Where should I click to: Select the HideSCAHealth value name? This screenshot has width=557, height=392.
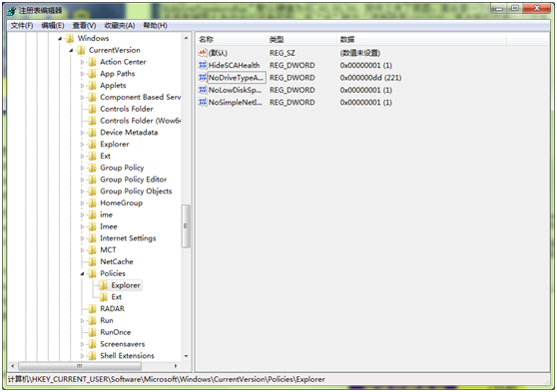click(x=234, y=65)
